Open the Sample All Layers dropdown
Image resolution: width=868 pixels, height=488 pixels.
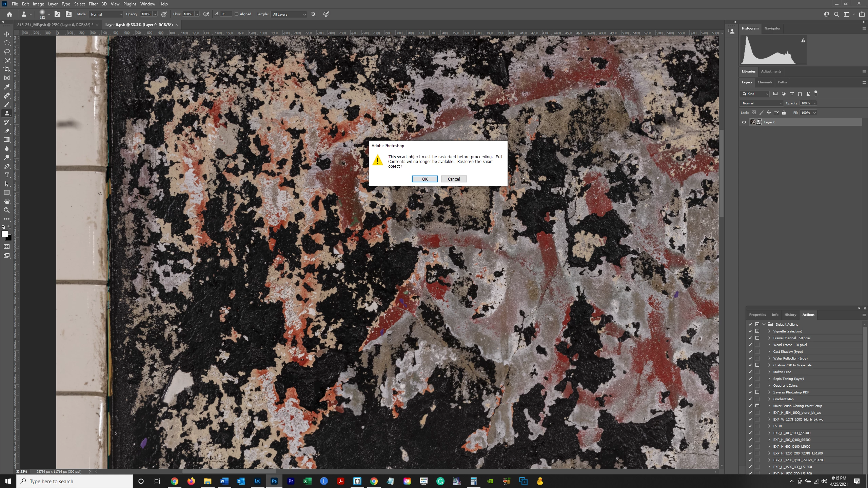(289, 14)
